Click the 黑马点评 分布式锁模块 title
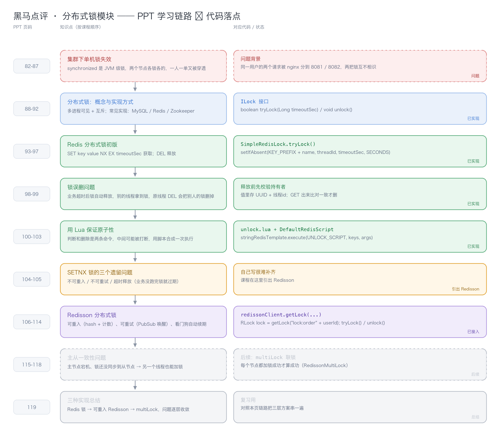Screen dimensions: 500x448 pos(127,16)
